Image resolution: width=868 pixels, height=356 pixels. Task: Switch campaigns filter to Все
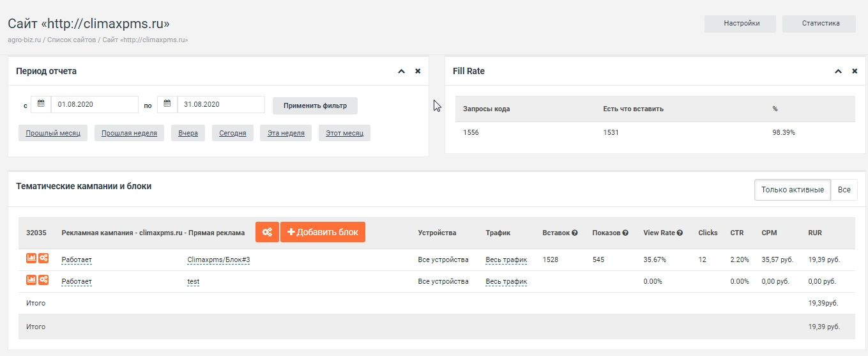pyautogui.click(x=844, y=190)
